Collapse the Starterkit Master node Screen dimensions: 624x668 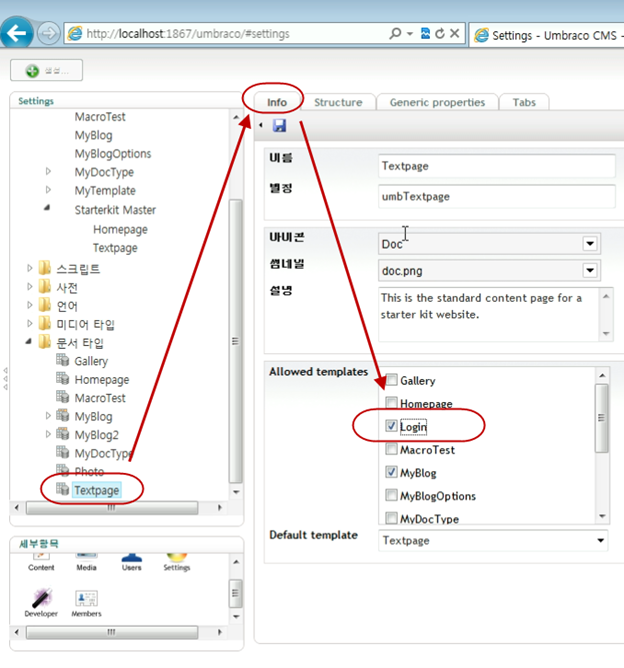click(x=47, y=208)
